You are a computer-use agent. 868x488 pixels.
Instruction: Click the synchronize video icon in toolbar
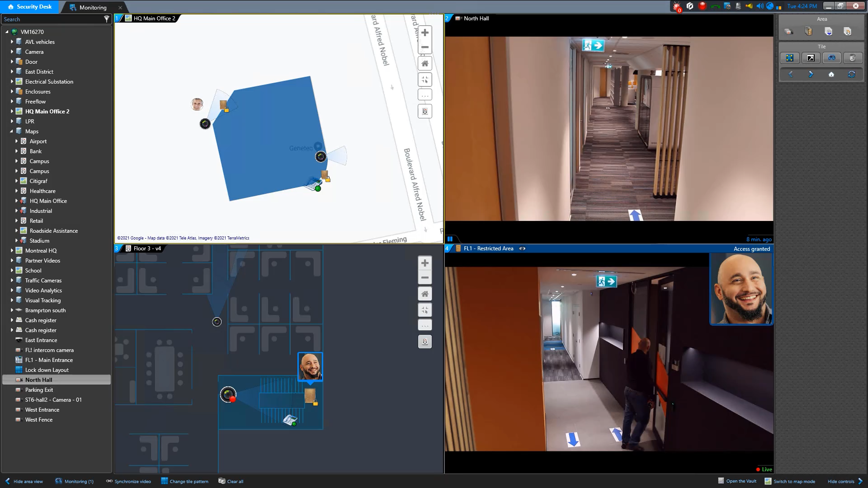click(x=109, y=481)
